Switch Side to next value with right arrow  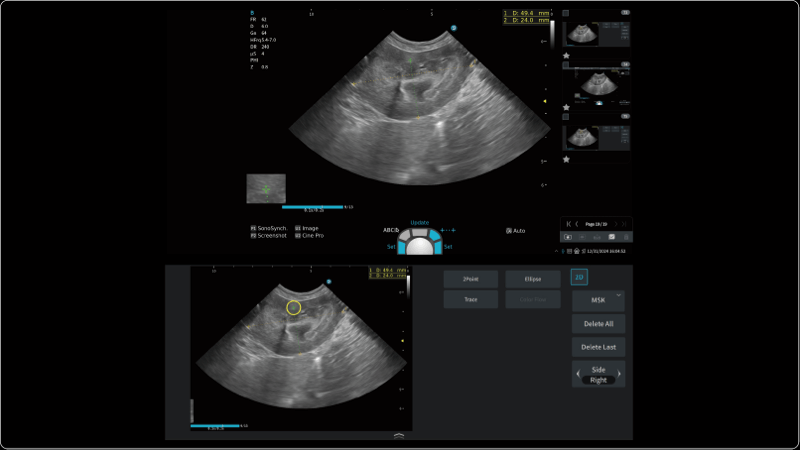coord(621,375)
